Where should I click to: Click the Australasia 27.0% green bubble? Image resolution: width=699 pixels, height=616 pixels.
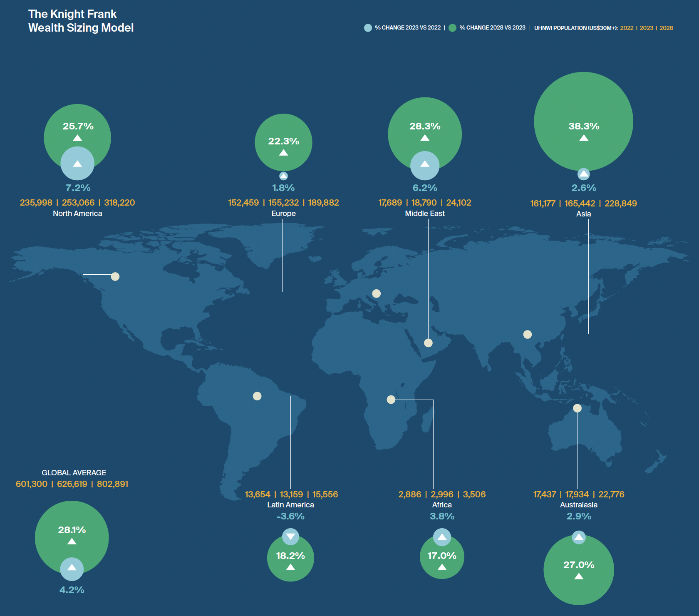coord(579,570)
